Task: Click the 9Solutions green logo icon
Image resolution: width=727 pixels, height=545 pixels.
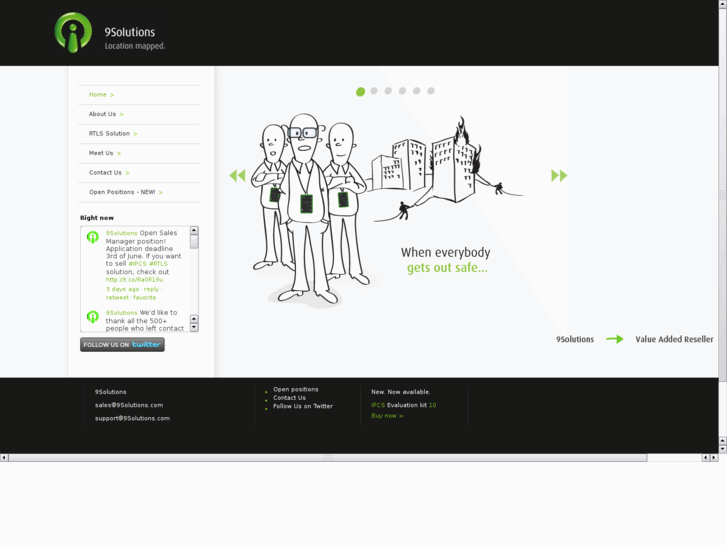Action: (x=73, y=32)
